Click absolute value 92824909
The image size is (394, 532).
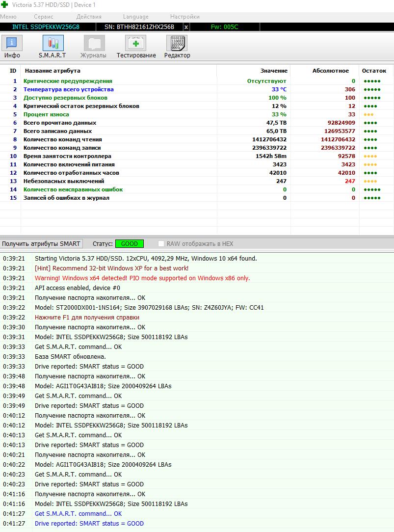[341, 123]
